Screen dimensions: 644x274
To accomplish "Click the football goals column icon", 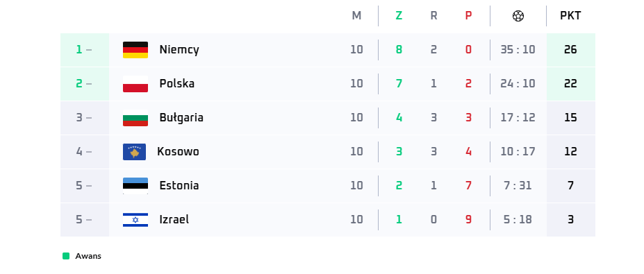I will pos(518,16).
